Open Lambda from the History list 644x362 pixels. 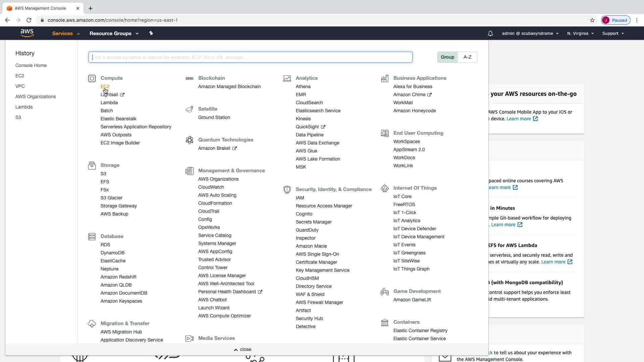click(24, 107)
